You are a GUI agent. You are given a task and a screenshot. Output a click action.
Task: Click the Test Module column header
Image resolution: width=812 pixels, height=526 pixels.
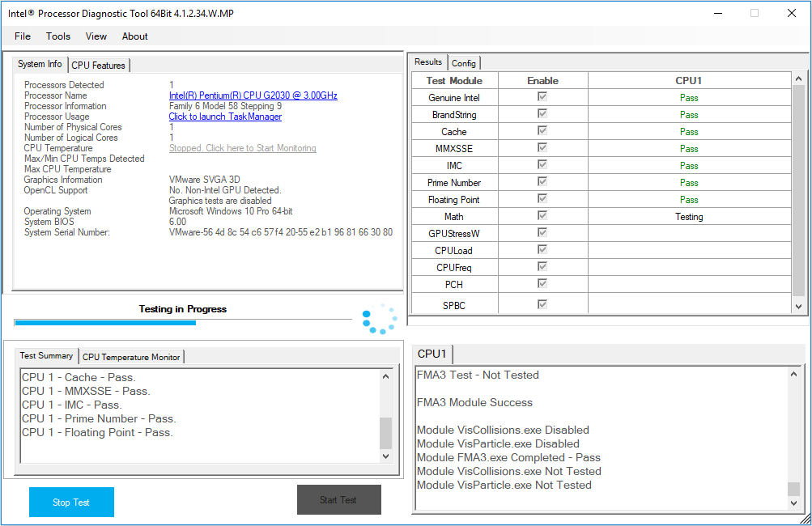click(455, 81)
